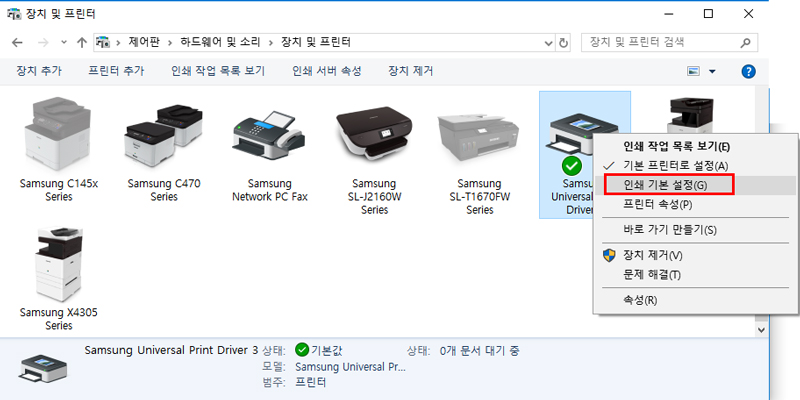The image size is (800, 400).
Task: Open 프린터 속성(P) from the context menu
Action: click(657, 205)
